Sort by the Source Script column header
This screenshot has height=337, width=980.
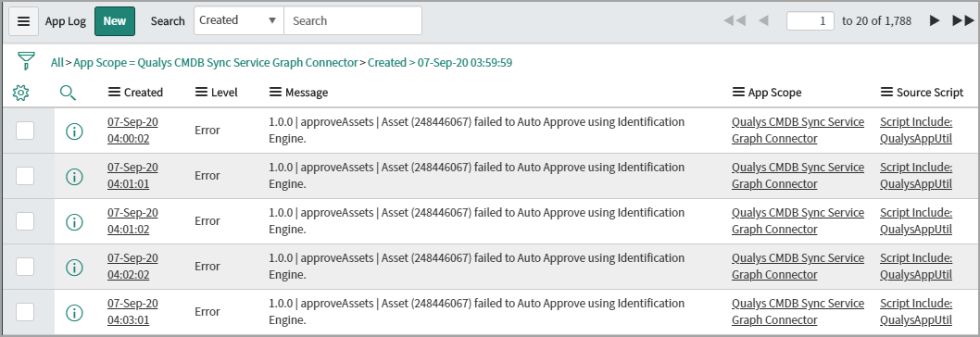click(x=930, y=93)
